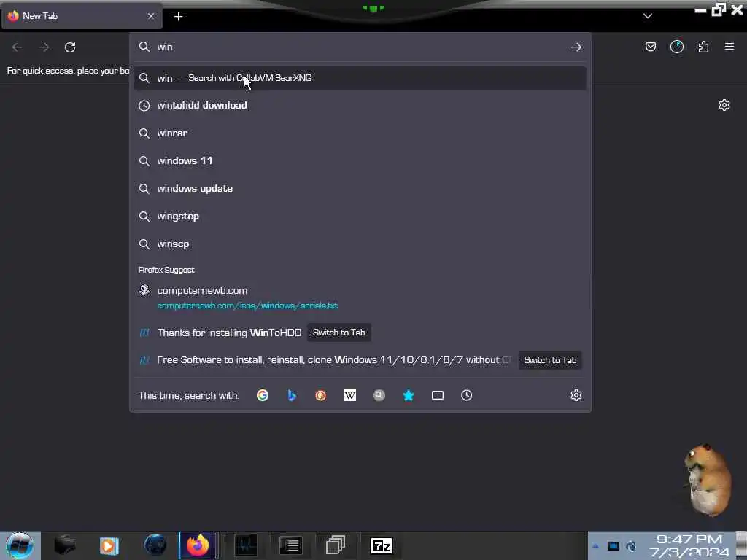Go back with the back arrow

pyautogui.click(x=18, y=47)
